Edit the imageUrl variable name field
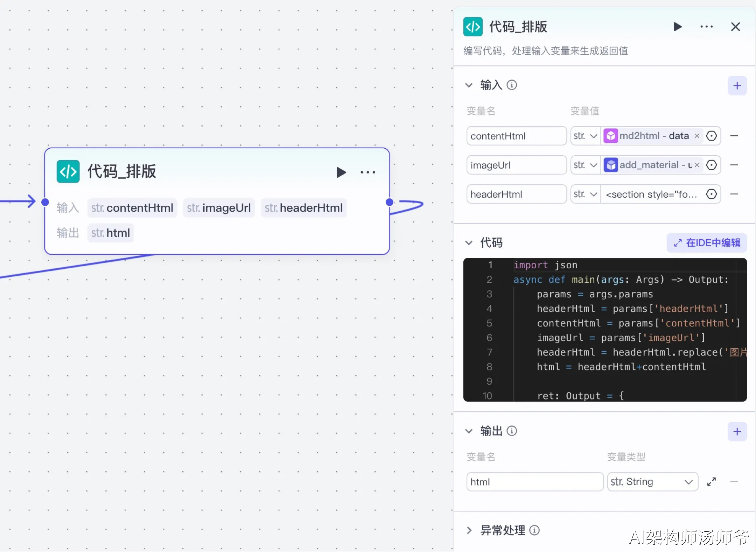 point(516,165)
